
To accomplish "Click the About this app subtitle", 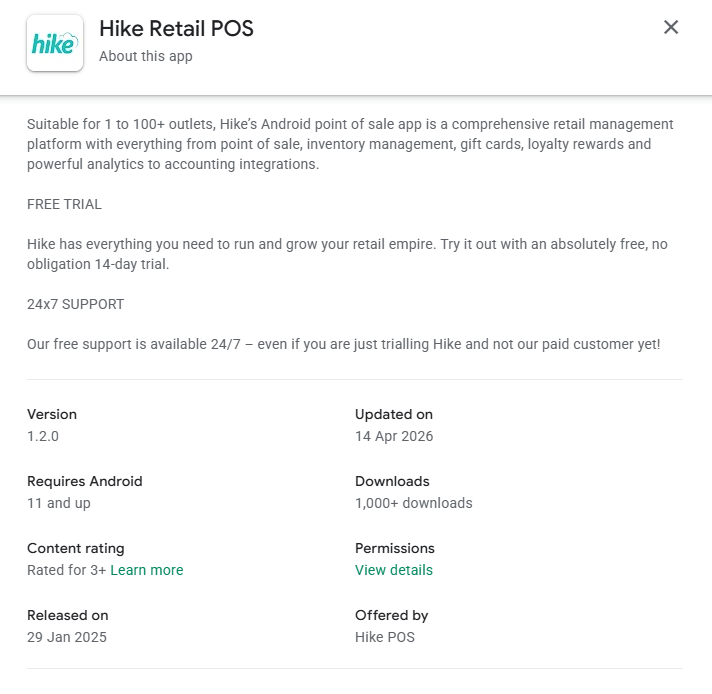I will [146, 56].
